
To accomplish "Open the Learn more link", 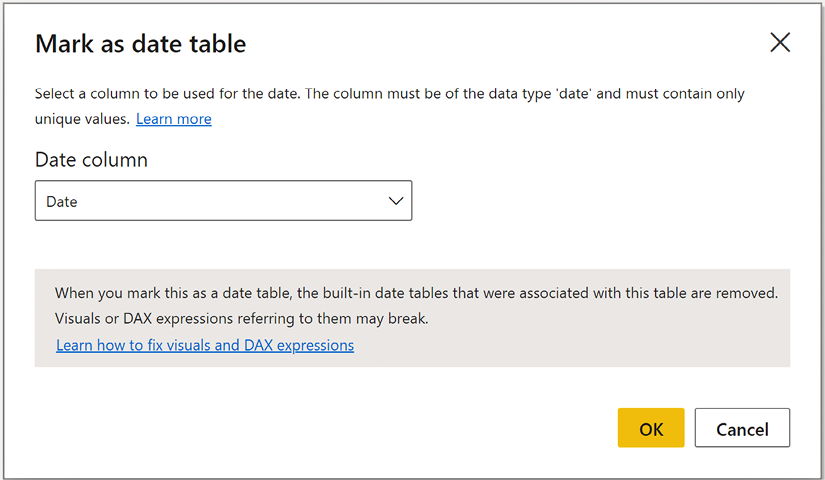I will point(174,119).
